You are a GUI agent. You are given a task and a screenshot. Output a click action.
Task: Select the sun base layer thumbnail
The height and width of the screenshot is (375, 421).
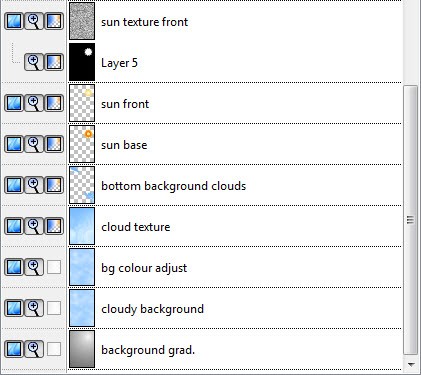coord(82,144)
